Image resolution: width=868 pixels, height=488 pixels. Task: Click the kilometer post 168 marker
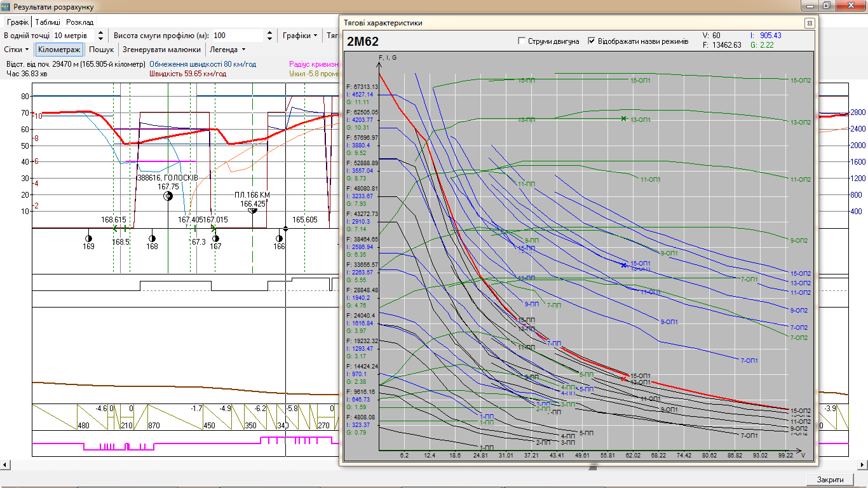(x=152, y=238)
